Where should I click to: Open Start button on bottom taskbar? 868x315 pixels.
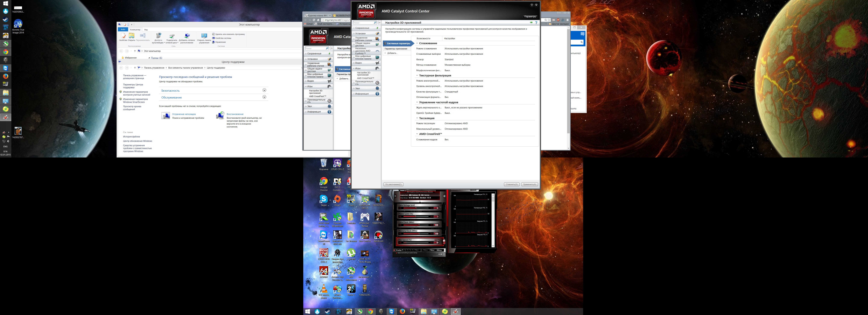[307, 312]
